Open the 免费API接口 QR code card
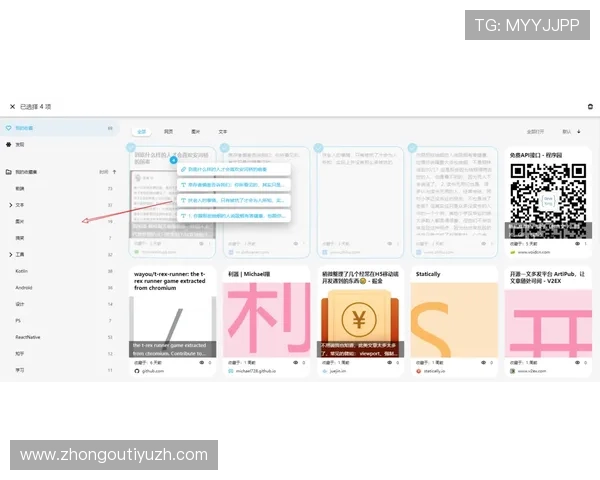600x480 pixels. click(x=548, y=198)
